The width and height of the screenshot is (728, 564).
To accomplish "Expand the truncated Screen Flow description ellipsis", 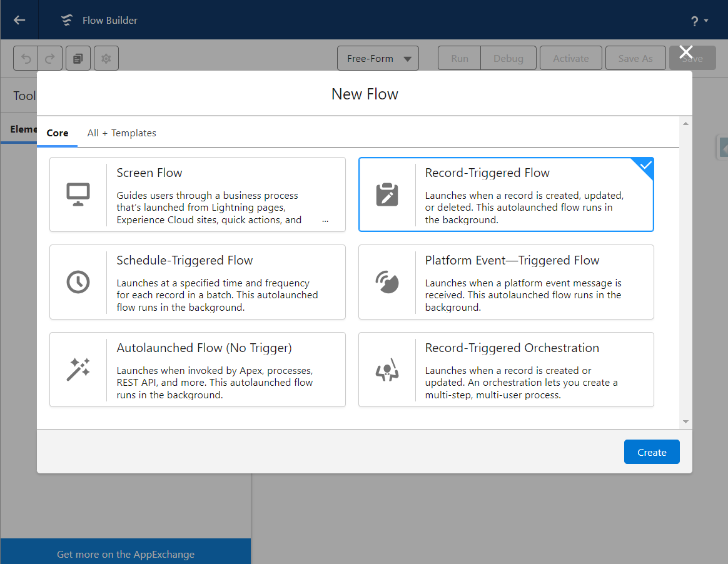I will 325,221.
